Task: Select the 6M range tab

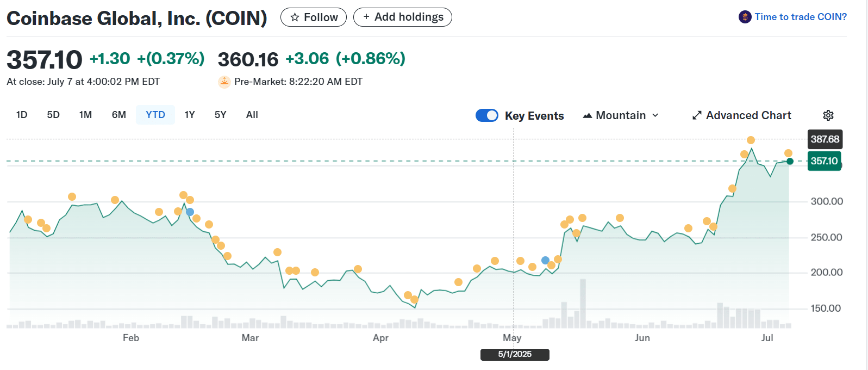Action: point(119,115)
